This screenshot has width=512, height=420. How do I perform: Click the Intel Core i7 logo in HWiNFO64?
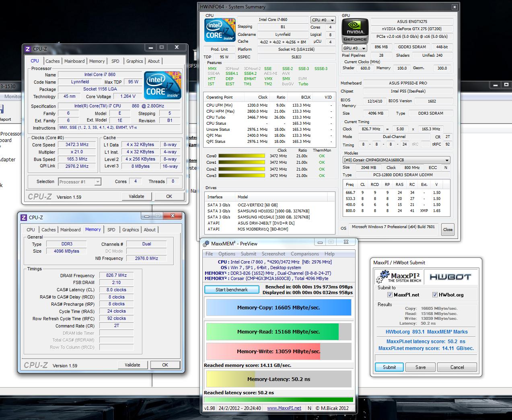click(x=220, y=30)
